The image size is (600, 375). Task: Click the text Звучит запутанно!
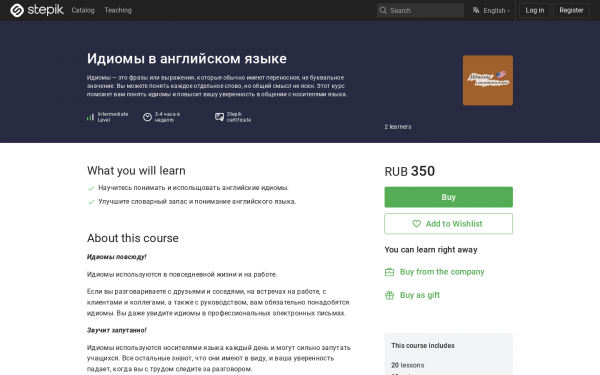pyautogui.click(x=117, y=330)
